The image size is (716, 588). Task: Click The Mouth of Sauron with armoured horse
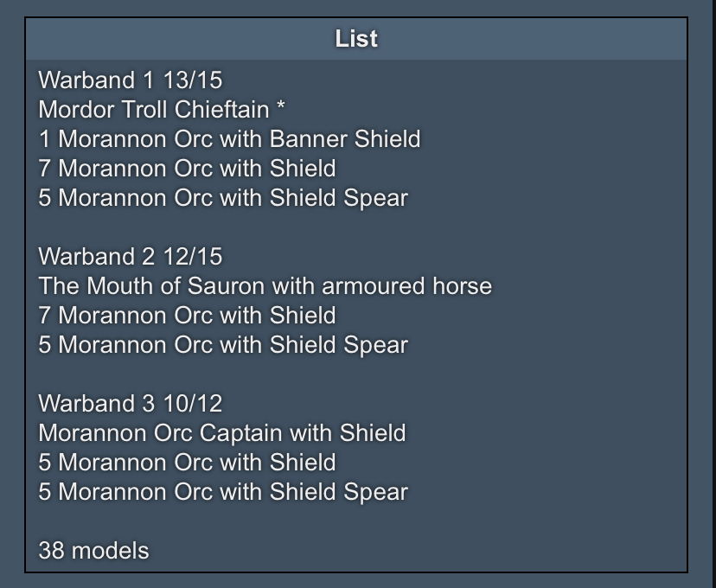pyautogui.click(x=265, y=286)
